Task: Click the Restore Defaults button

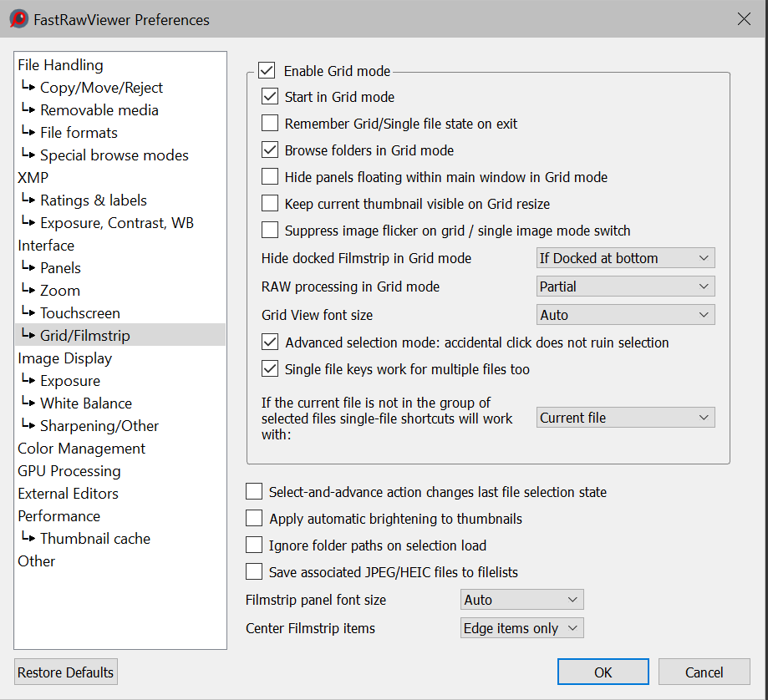Action: 66,672
